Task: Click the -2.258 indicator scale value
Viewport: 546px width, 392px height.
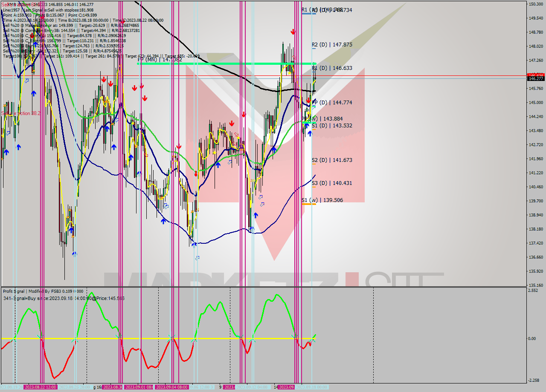Action: 534,380
